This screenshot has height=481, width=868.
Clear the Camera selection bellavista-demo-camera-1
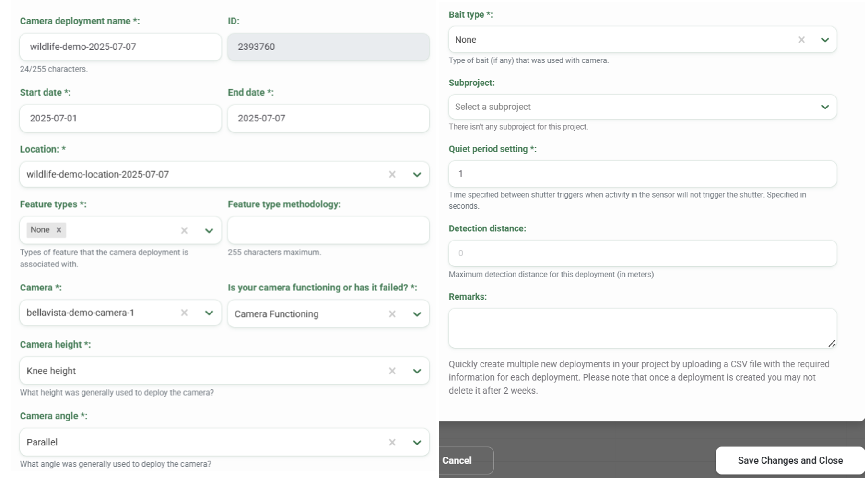[x=184, y=313]
